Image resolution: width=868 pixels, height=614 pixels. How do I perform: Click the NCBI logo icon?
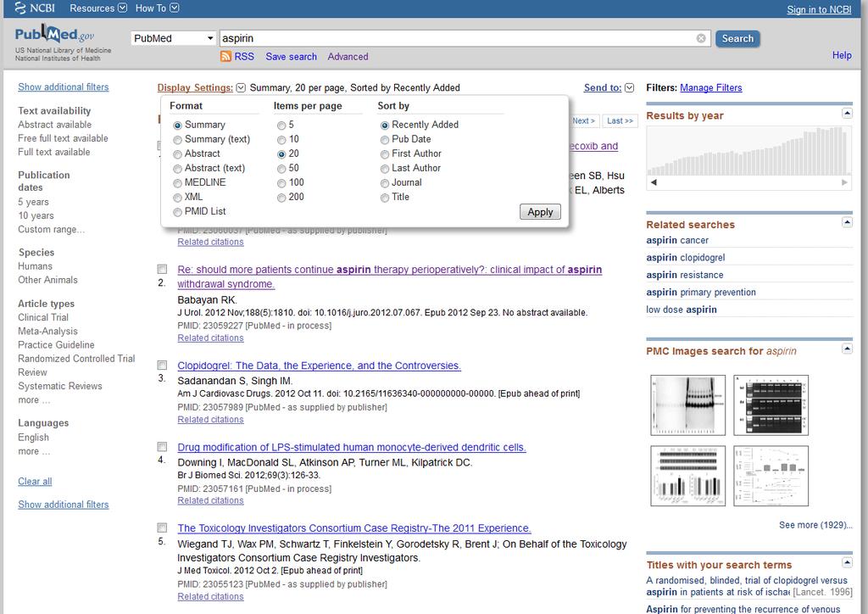(20, 8)
